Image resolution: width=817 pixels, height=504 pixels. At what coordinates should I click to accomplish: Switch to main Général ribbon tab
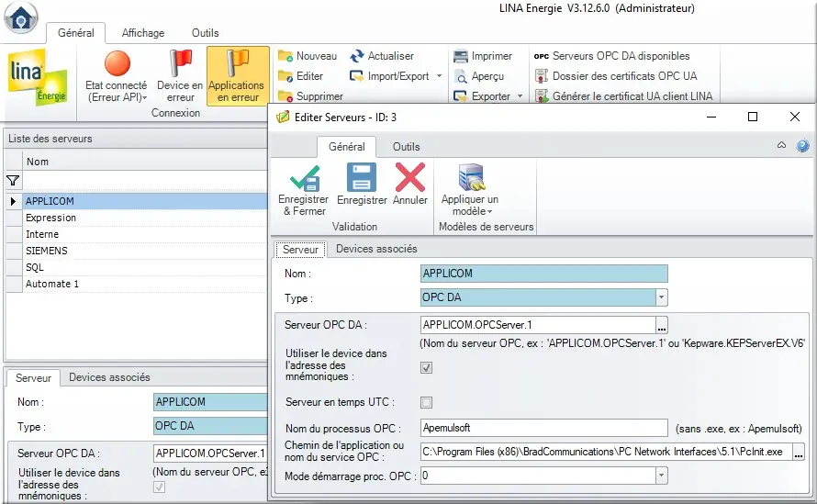[76, 33]
